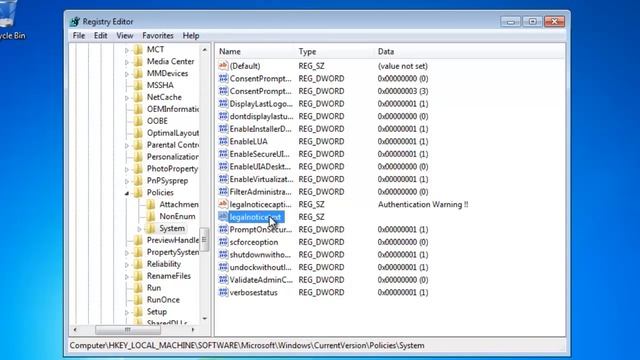The width and height of the screenshot is (640, 360).
Task: Select the shutdownwitho... value name
Action: (x=260, y=255)
